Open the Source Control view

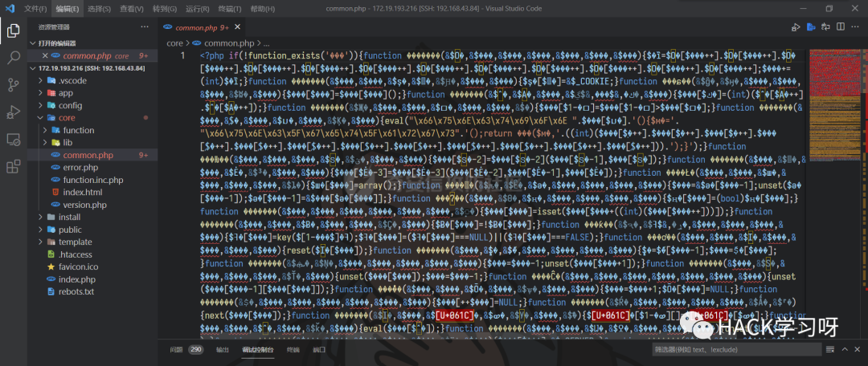tap(13, 84)
